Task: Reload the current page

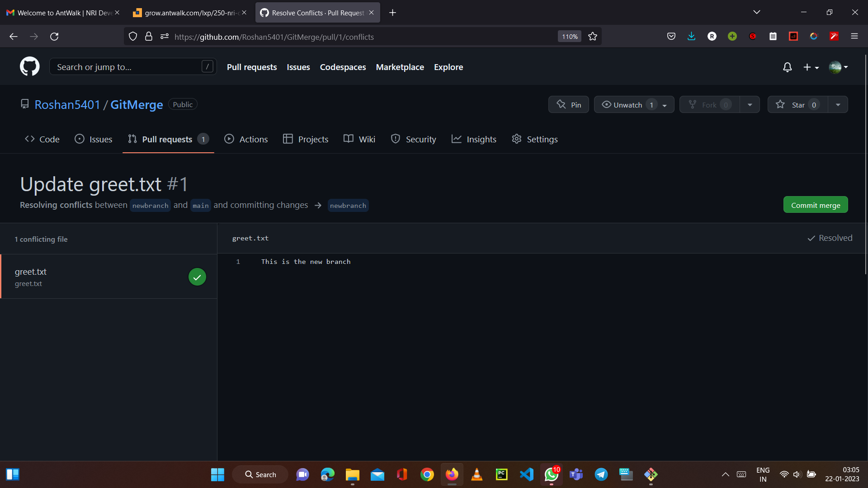Action: (54, 37)
